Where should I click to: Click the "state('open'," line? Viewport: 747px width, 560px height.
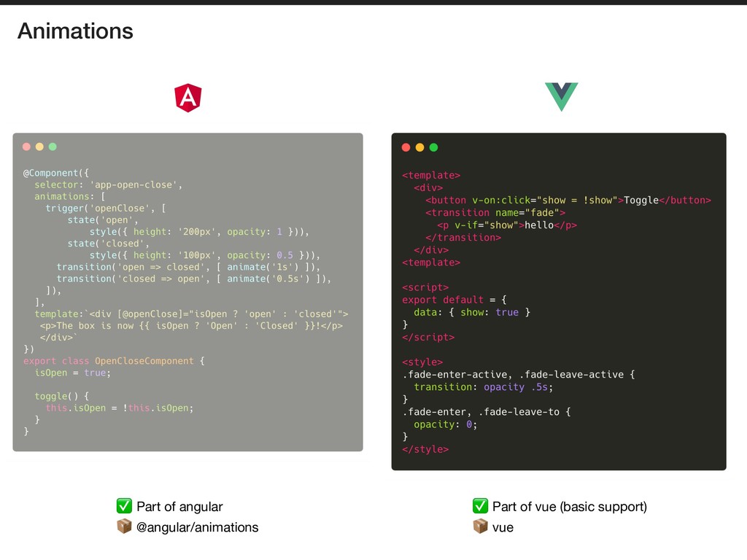pos(102,220)
